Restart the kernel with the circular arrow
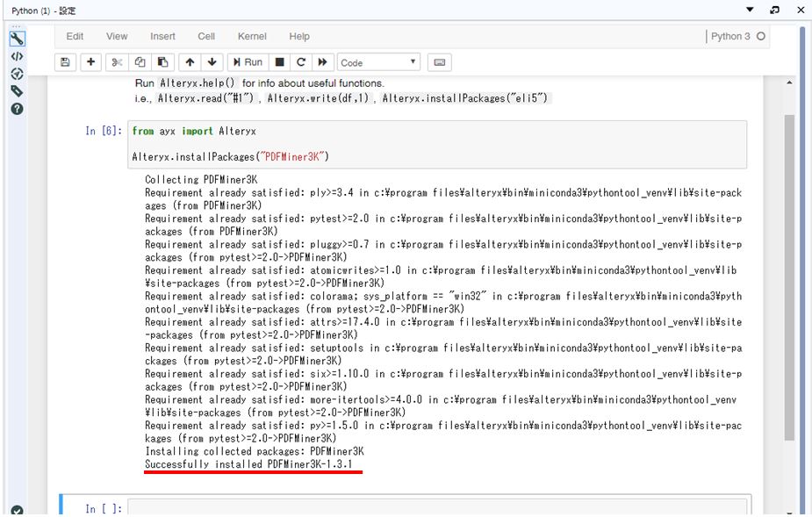 [301, 62]
